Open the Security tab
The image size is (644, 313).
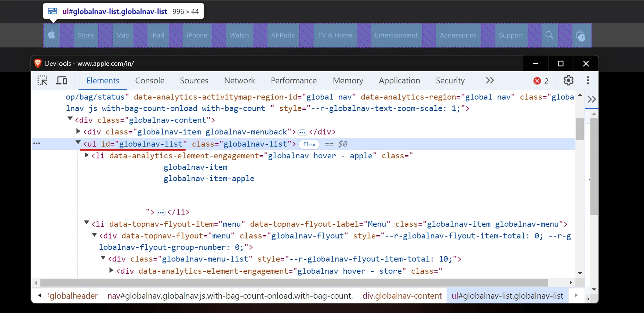(x=450, y=80)
